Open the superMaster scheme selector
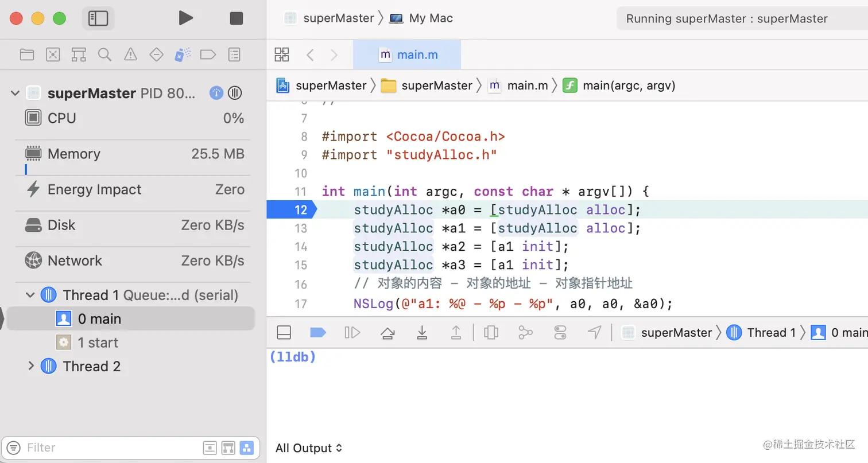Screen dimensions: 868x463 tap(330, 18)
